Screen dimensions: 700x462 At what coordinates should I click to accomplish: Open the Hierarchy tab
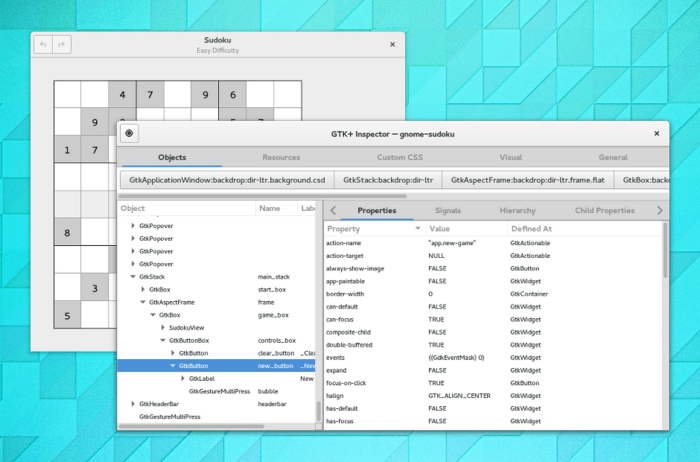tap(517, 211)
